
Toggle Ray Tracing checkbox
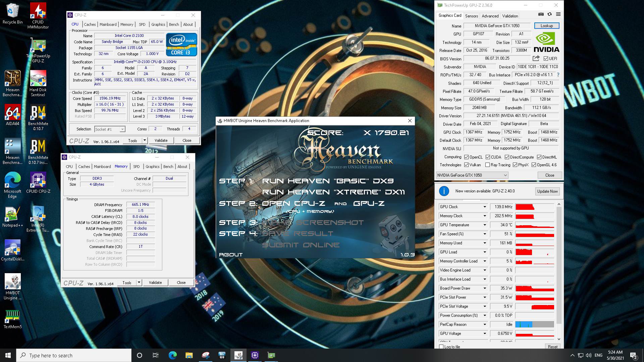click(487, 165)
